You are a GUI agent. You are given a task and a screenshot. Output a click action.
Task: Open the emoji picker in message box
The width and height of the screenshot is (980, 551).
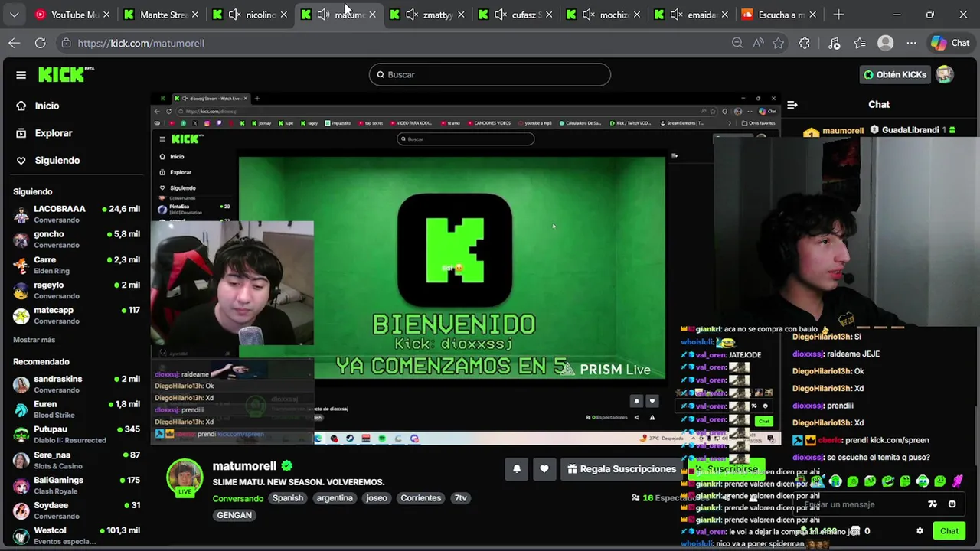(952, 504)
